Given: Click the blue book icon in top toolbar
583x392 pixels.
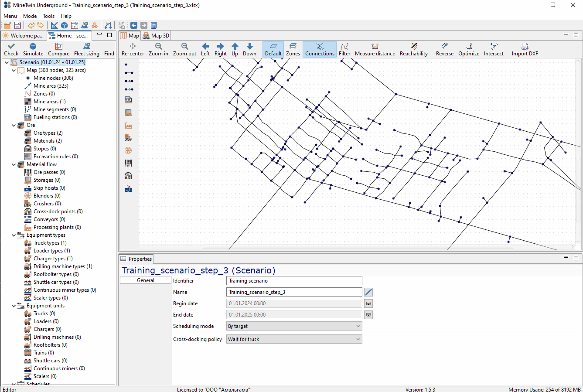Looking at the screenshot, I should pyautogui.click(x=153, y=25).
